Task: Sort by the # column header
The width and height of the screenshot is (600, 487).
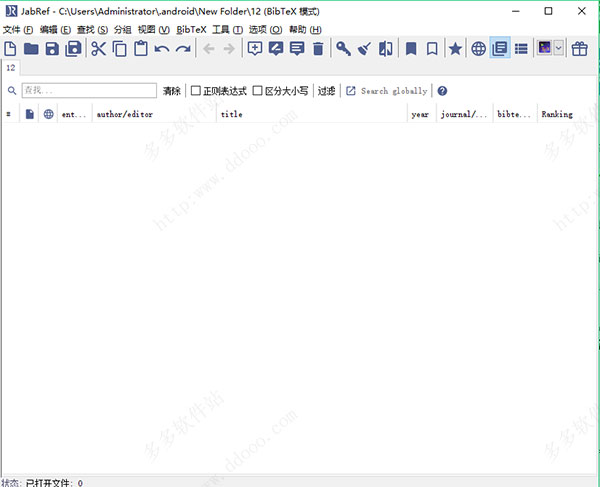Action: tap(8, 114)
